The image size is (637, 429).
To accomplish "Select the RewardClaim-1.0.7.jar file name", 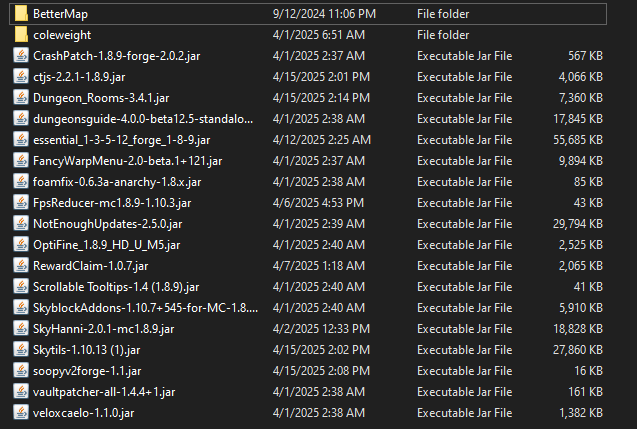I will point(91,266).
